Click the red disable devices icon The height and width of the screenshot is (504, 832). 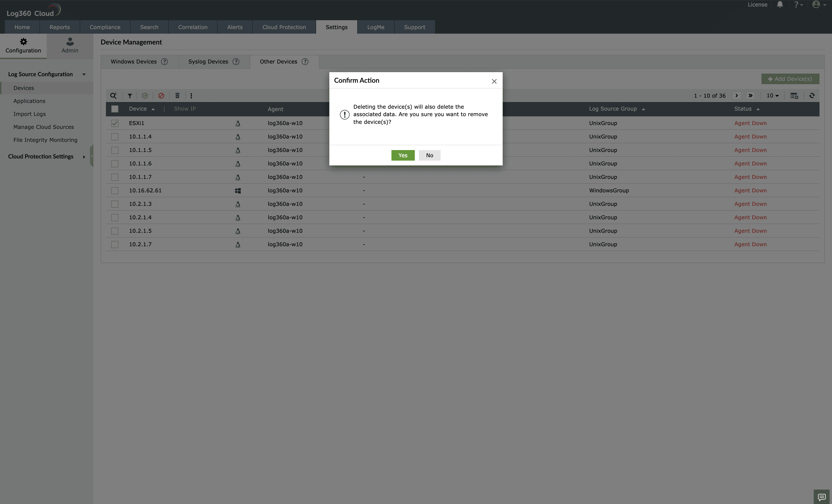point(161,96)
